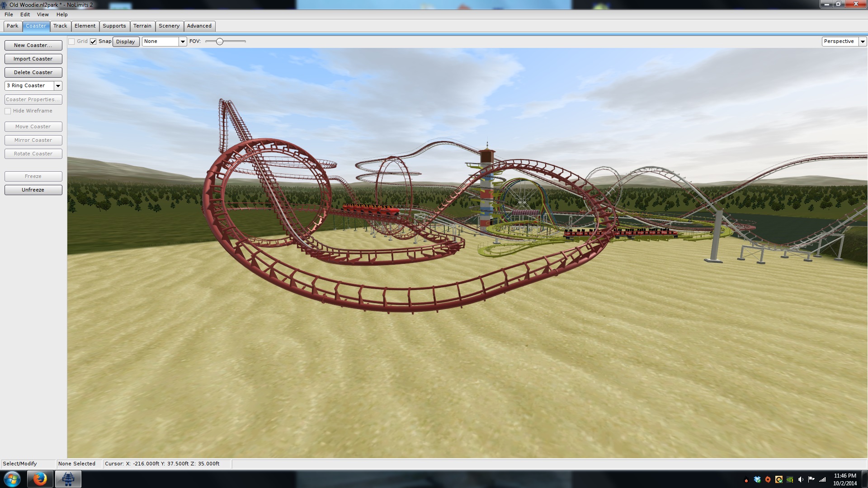Switch to the Terrain tab
This screenshot has width=868, height=488.
click(x=142, y=26)
